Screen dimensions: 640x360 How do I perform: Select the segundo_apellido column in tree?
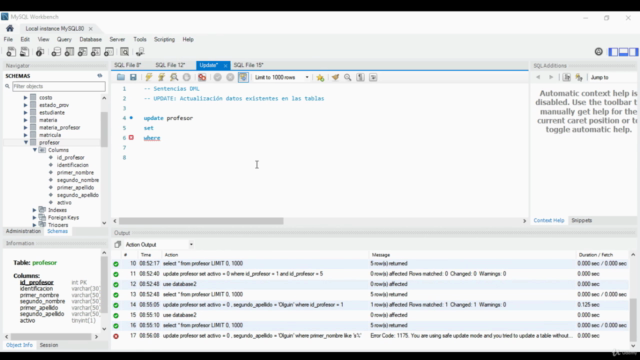coord(78,195)
